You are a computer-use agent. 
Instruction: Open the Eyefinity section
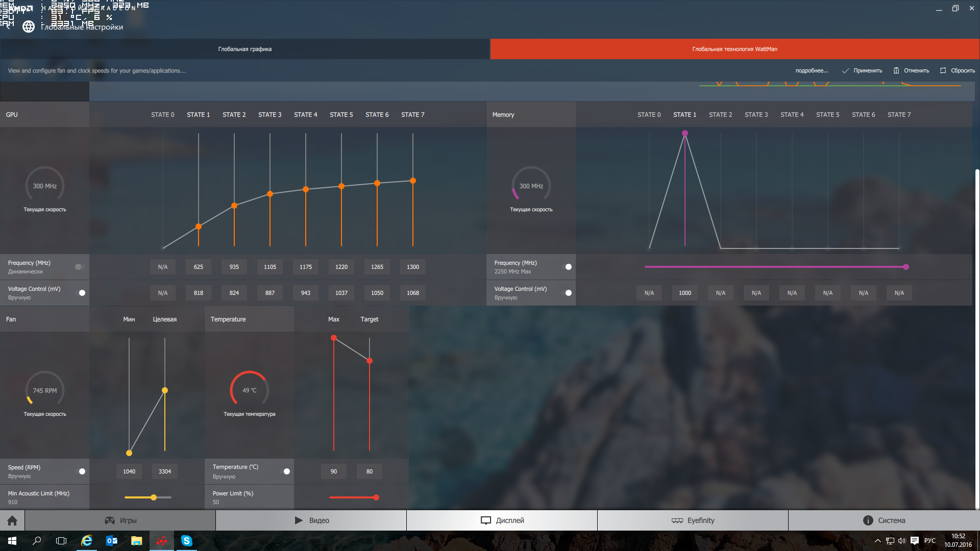[693, 520]
